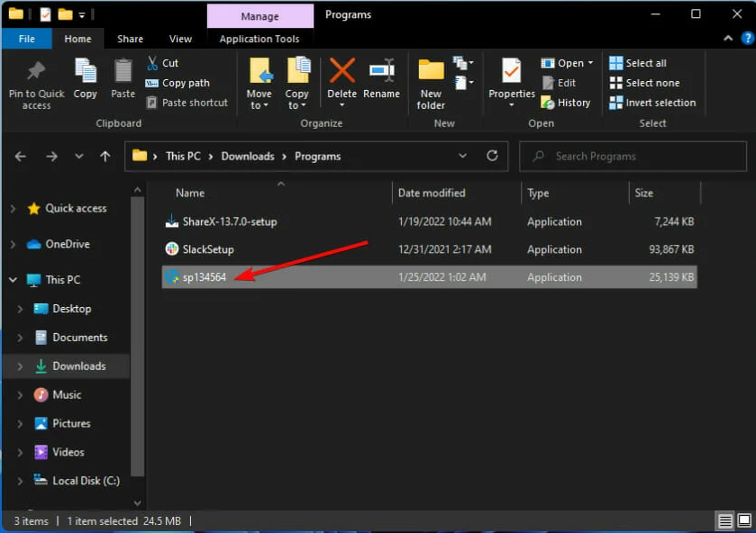Click Select all
756x533 pixels.
pos(638,63)
